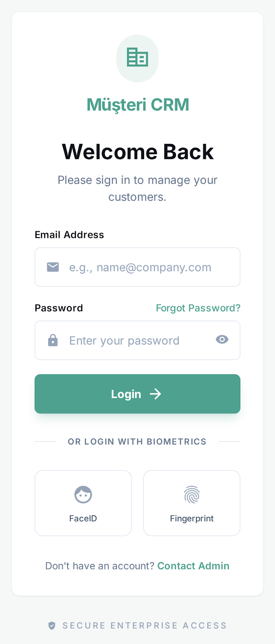This screenshot has height=644, width=275.
Task: Click the Email Address input field
Action: click(137, 267)
